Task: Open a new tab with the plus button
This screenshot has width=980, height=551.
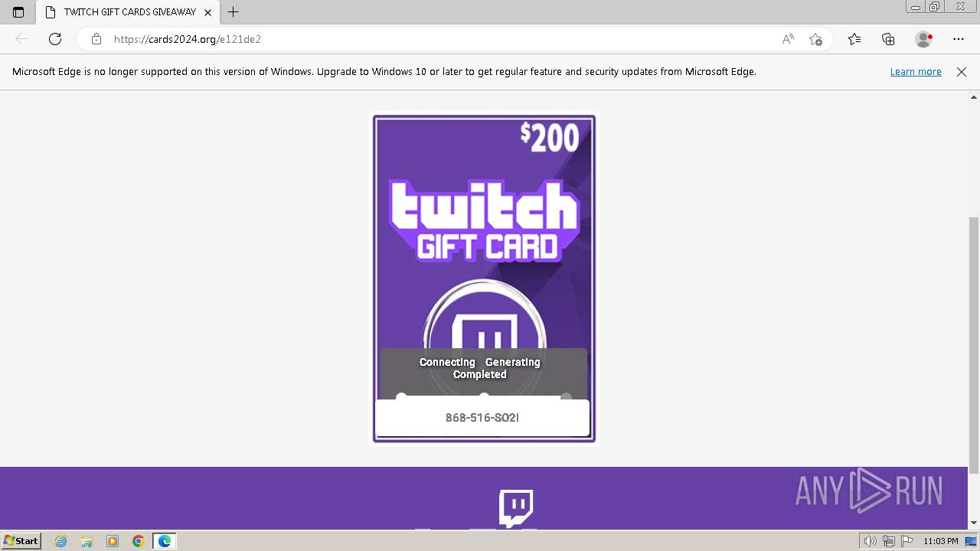Action: point(234,12)
